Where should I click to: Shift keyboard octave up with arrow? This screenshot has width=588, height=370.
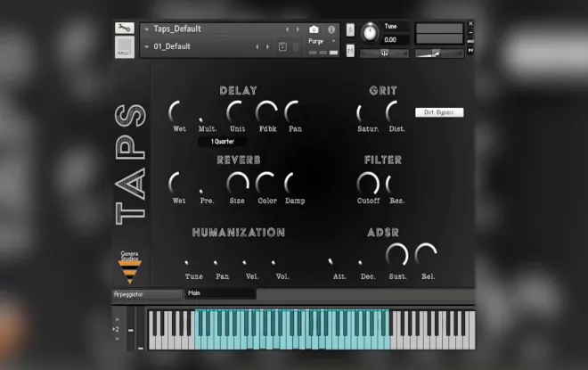point(117,319)
